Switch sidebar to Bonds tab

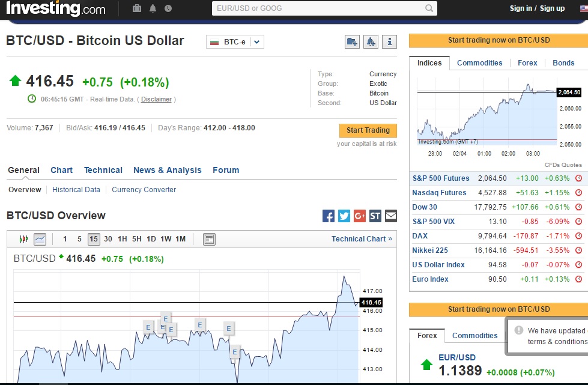click(x=563, y=63)
